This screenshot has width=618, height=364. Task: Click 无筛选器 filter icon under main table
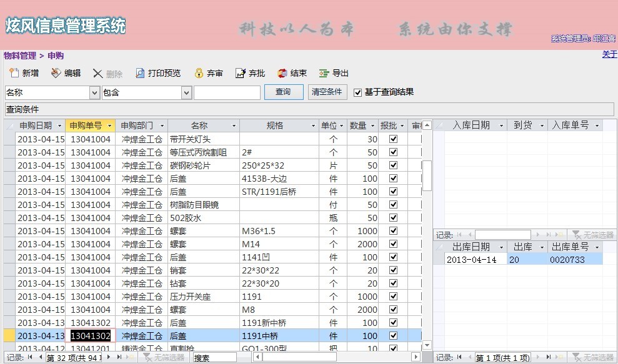pyautogui.click(x=147, y=357)
